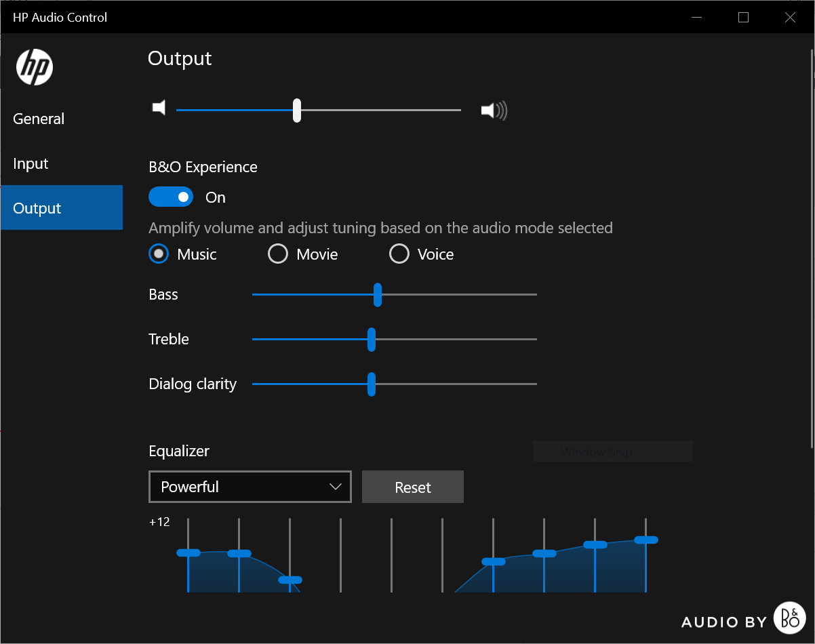Viewport: 815px width, 644px height.
Task: Click the loud volume speaker icon
Action: point(494,110)
